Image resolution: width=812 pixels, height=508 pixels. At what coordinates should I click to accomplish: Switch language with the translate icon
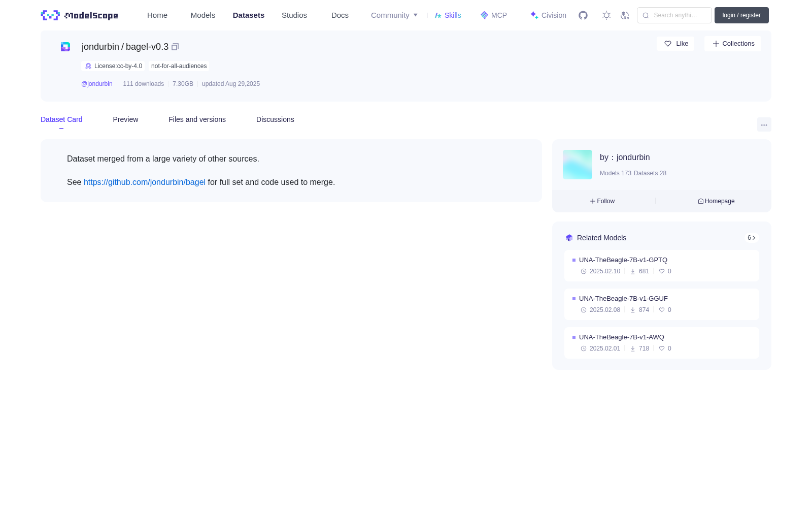(625, 15)
